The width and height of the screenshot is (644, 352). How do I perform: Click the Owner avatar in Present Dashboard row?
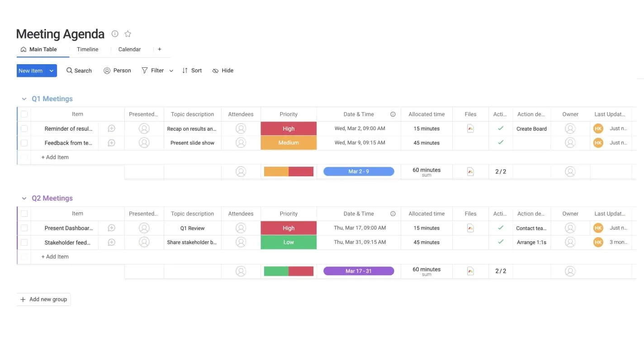pos(570,228)
